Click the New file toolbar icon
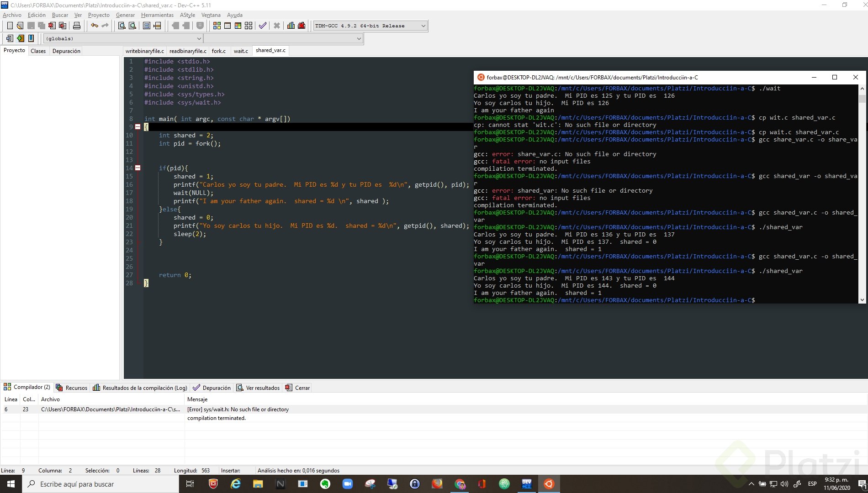The height and width of the screenshot is (493, 868). (x=10, y=26)
